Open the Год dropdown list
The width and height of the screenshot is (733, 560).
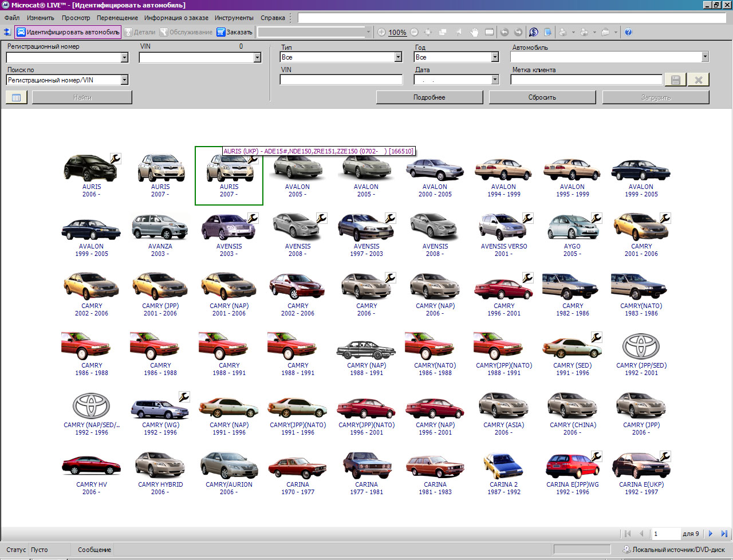point(495,57)
